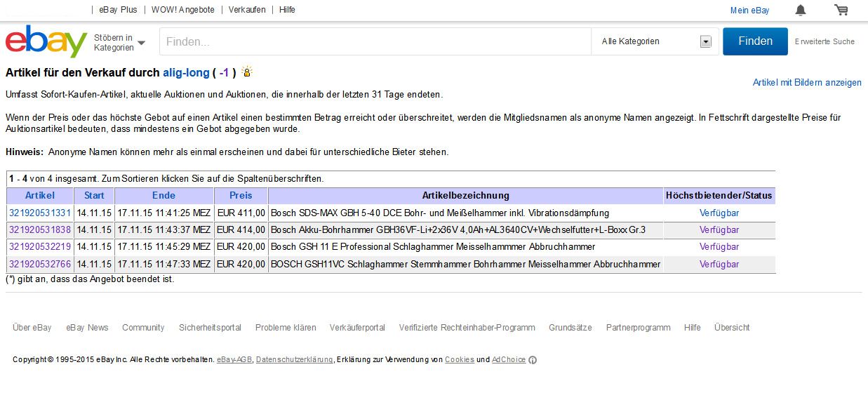This screenshot has height=400, width=868.
Task: Open Verkaufen in top menu
Action: pyautogui.click(x=247, y=10)
